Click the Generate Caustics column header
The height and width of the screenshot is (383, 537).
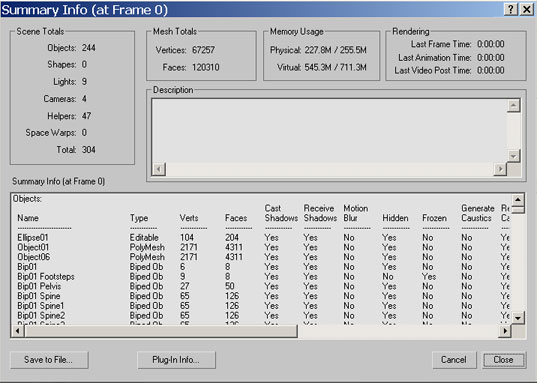point(478,213)
